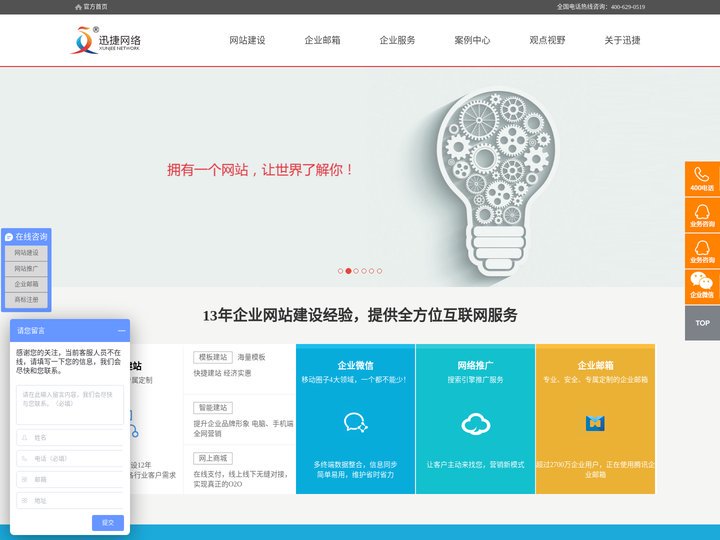Go to 观点视野 in navigation

point(547,40)
